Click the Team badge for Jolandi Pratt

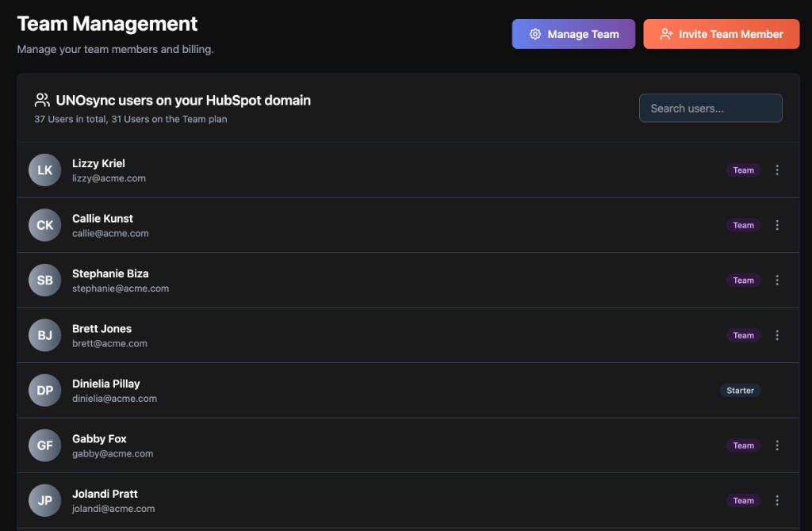point(743,501)
